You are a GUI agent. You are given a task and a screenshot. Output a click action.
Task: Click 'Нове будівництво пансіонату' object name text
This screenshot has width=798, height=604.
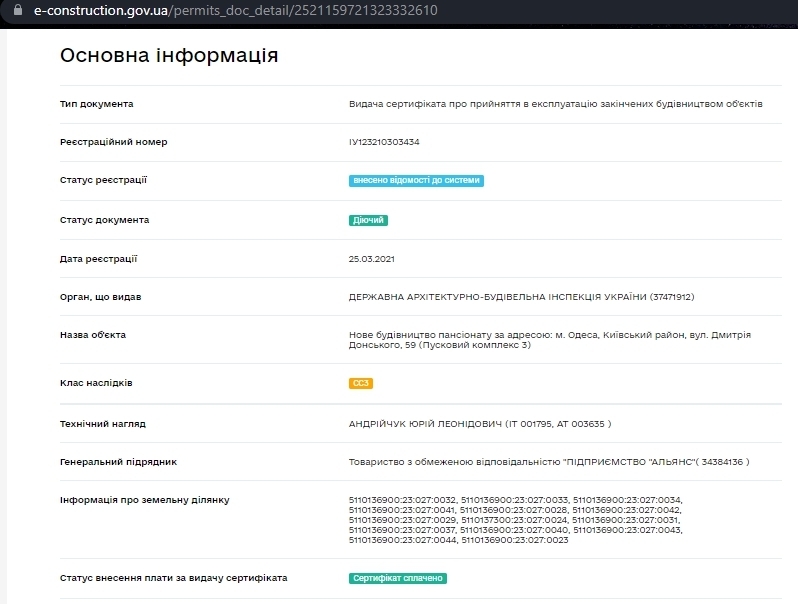point(550,340)
